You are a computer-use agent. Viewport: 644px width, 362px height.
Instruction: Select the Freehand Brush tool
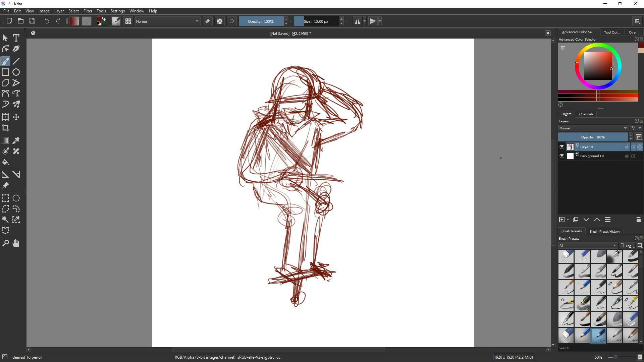pos(5,61)
